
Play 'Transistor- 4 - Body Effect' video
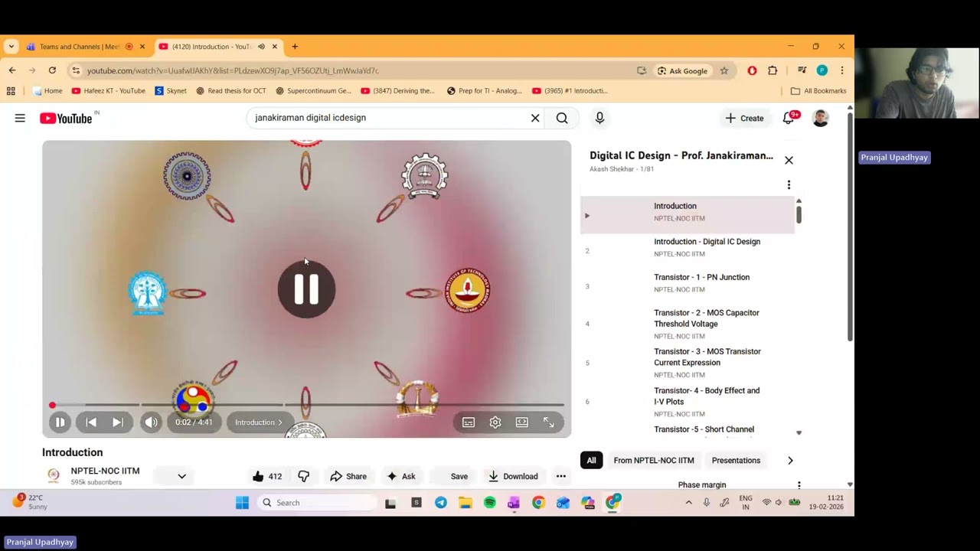click(688, 402)
